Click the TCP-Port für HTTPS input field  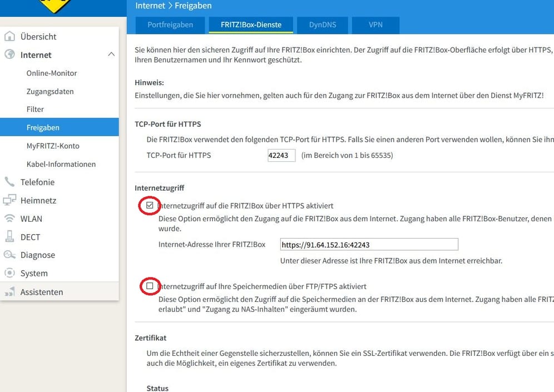pyautogui.click(x=281, y=155)
